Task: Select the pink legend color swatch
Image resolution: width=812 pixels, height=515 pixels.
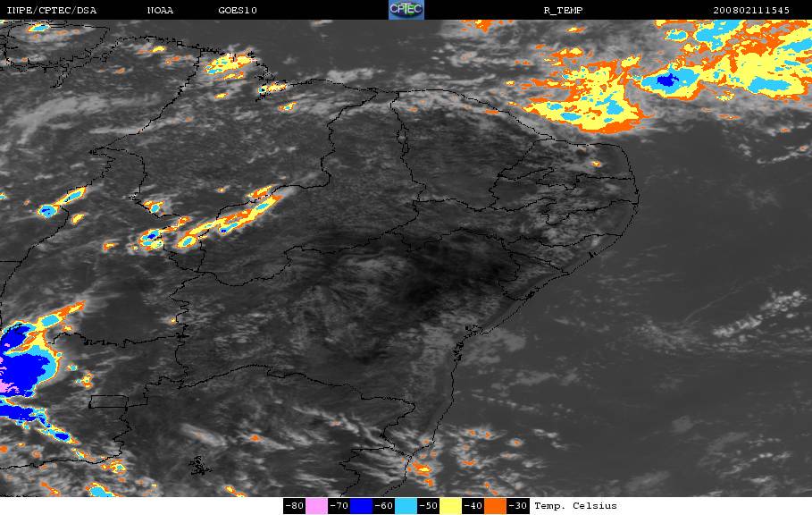Action: [316, 506]
